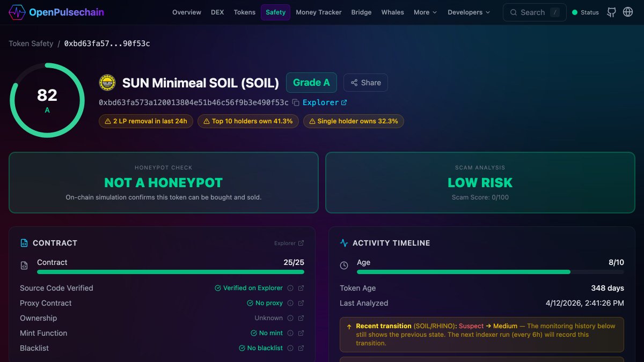Click the shortened address in breadcrumb
644x362 pixels.
tap(107, 43)
